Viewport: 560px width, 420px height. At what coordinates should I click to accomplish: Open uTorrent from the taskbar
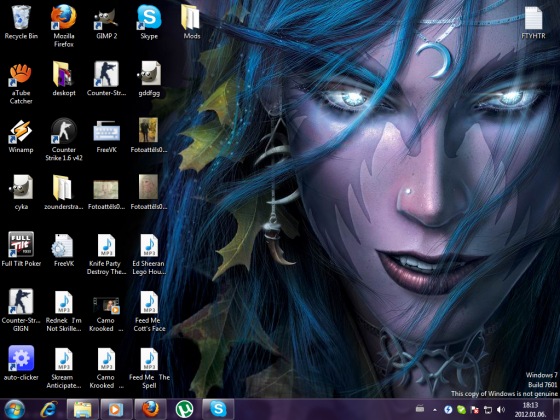tap(184, 409)
